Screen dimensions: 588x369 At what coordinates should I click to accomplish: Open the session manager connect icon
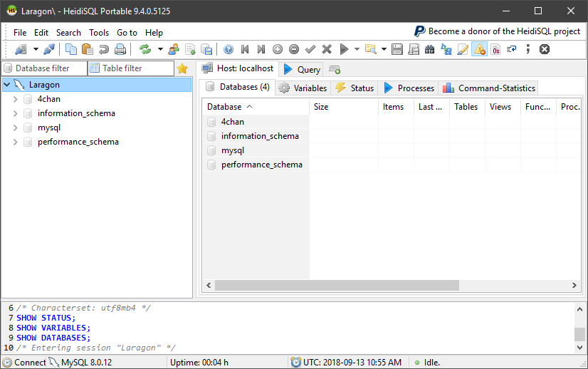point(21,49)
